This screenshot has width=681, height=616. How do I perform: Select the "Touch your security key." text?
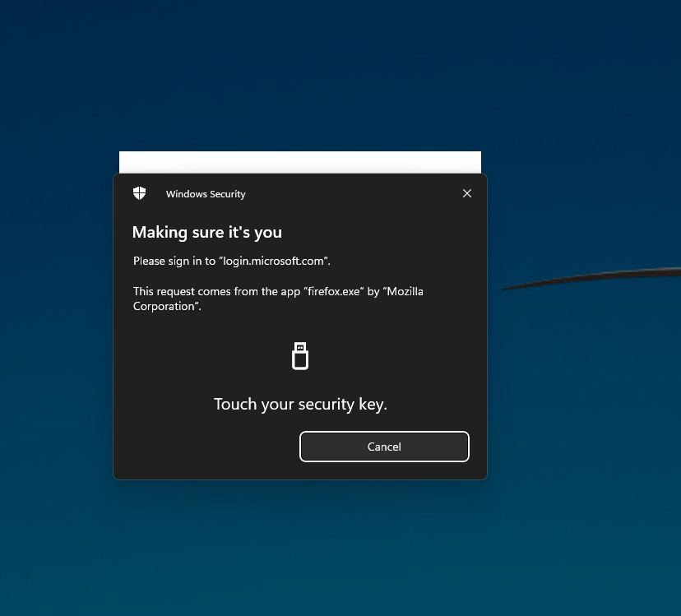click(300, 404)
